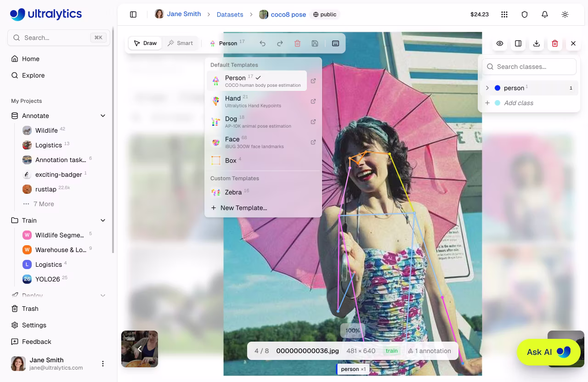Open Hand template external link icon
Screen dimensions: 588x382
click(313, 101)
